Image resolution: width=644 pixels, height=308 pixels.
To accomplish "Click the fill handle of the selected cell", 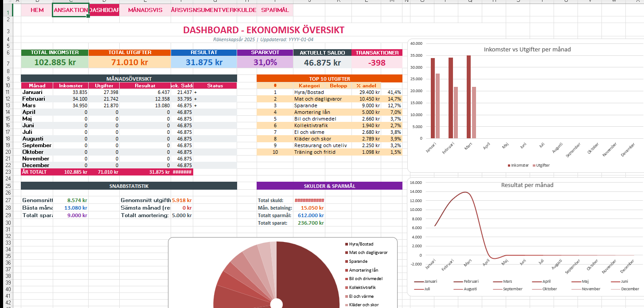I will pos(89,16).
